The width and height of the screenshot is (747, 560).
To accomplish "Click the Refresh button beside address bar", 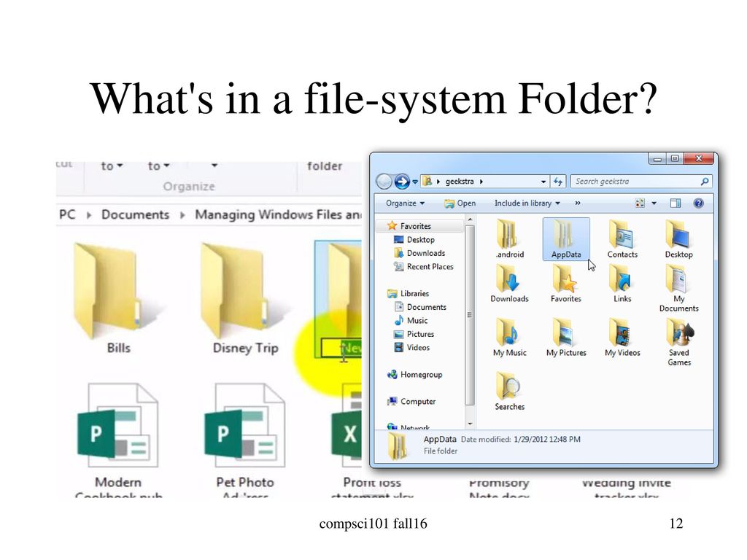I will (x=558, y=182).
